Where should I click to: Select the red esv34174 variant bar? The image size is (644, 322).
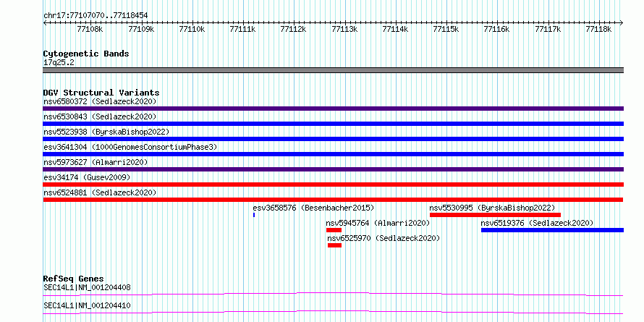(x=333, y=185)
